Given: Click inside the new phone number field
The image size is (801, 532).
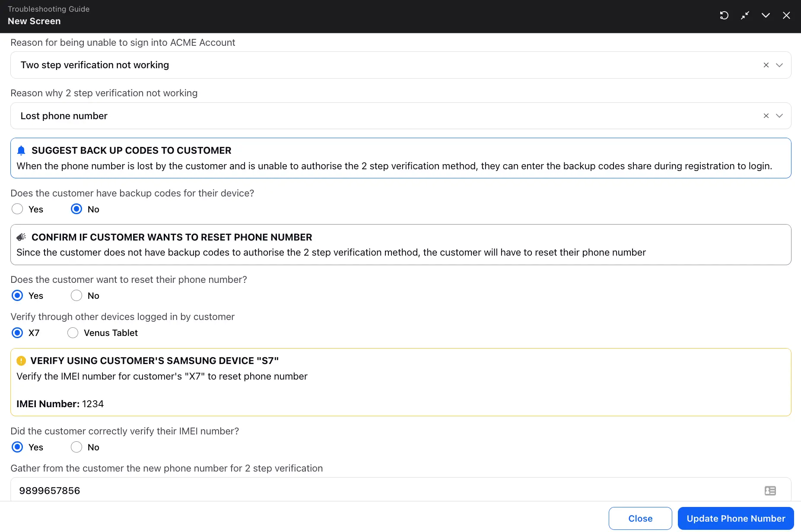Looking at the screenshot, I should [259, 491].
